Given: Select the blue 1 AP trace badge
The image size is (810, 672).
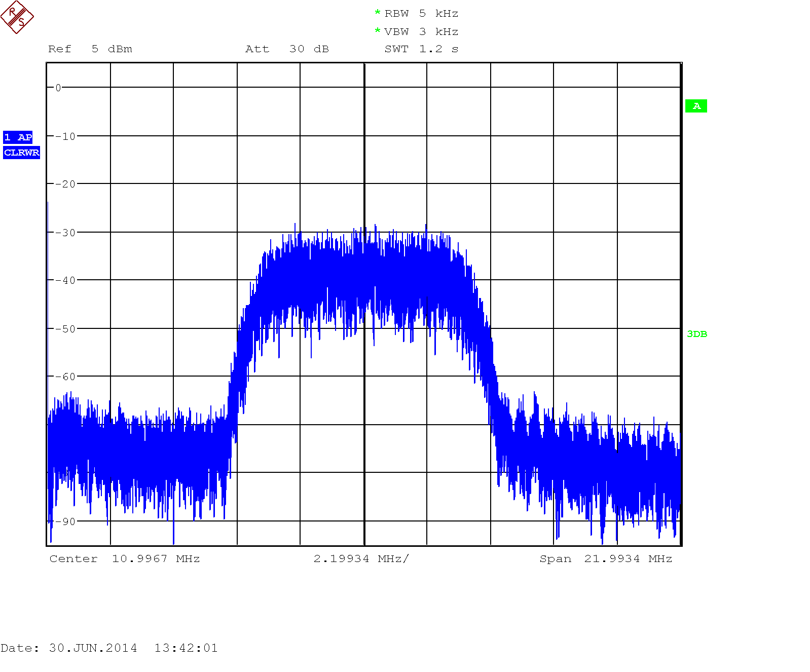Looking at the screenshot, I should (x=18, y=137).
